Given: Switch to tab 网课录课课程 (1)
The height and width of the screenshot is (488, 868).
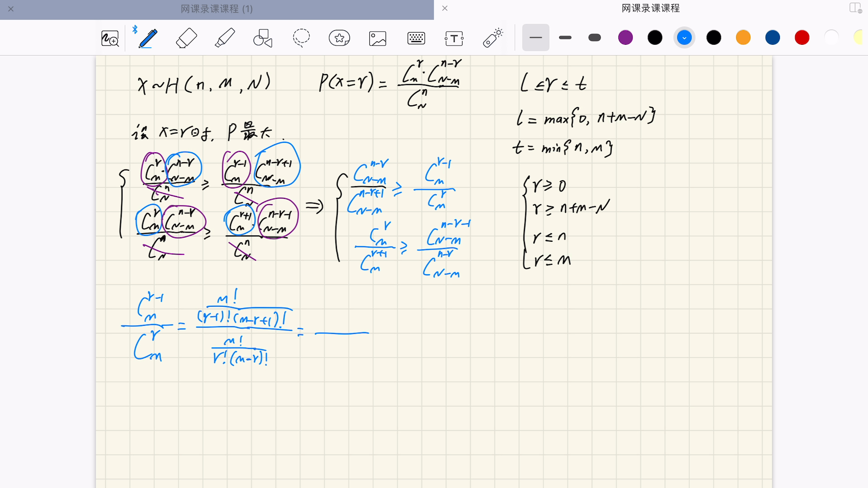Looking at the screenshot, I should [x=217, y=9].
